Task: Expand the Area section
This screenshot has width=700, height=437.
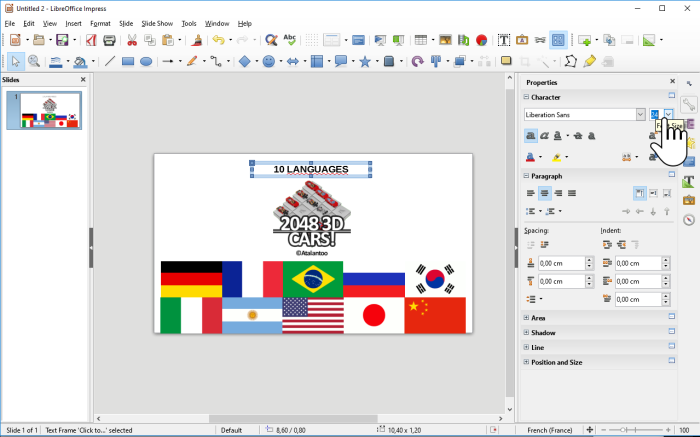Action: (x=526, y=318)
